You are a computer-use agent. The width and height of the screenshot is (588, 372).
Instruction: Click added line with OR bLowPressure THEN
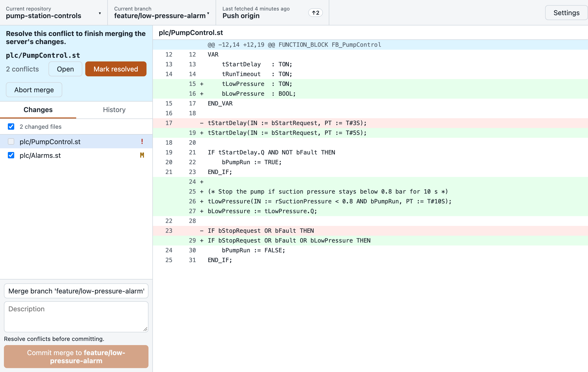[370, 241]
